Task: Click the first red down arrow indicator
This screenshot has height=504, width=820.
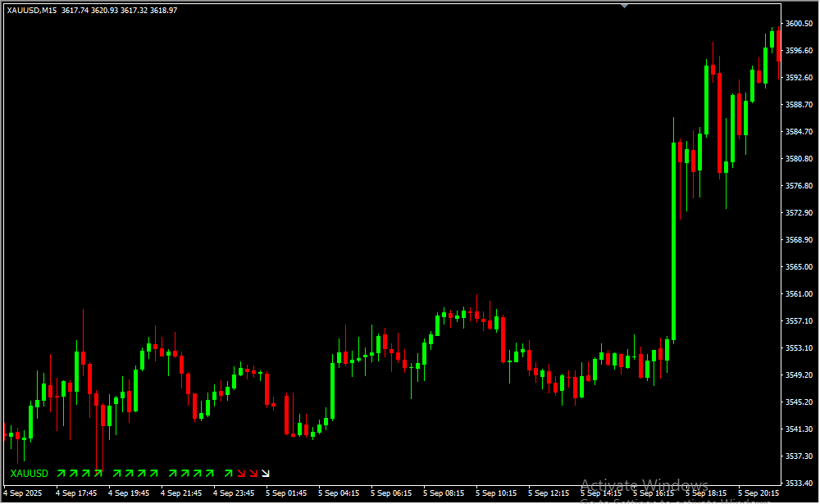Action: click(x=241, y=473)
